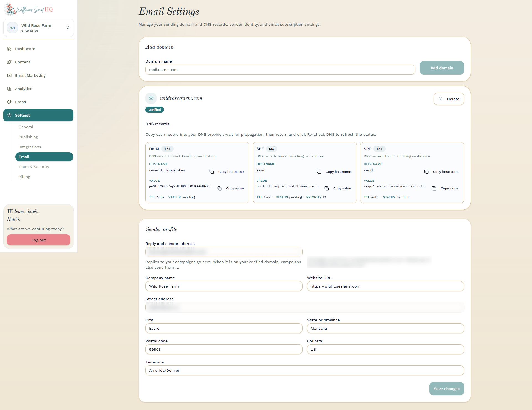Open Billing settings submenu item
This screenshot has width=532, height=410.
coord(24,177)
